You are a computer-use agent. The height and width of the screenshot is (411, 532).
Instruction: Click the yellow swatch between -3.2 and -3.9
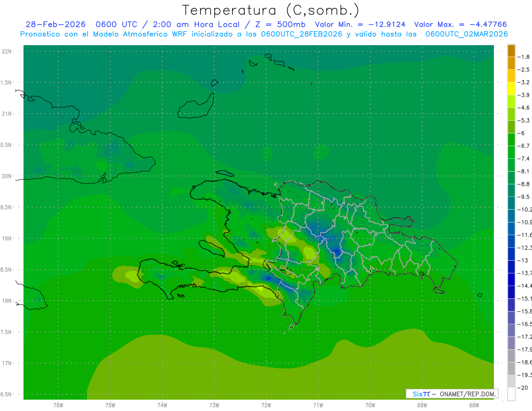(511, 89)
